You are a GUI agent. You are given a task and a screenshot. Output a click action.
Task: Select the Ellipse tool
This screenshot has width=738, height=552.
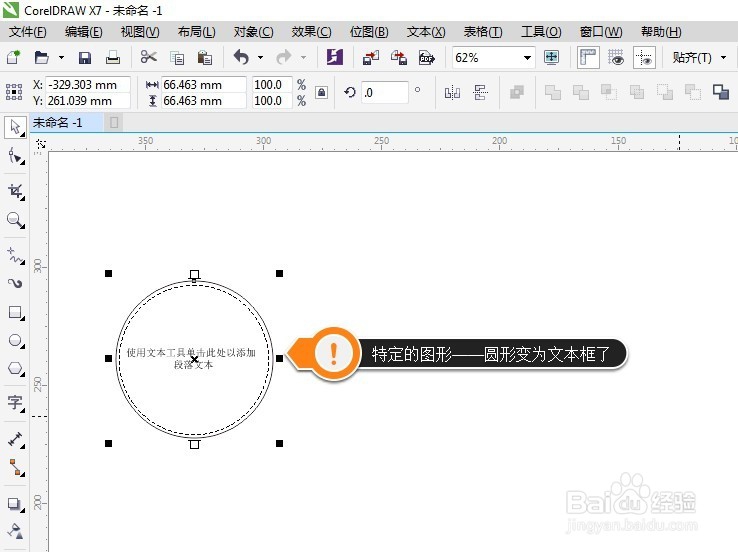pyautogui.click(x=15, y=340)
